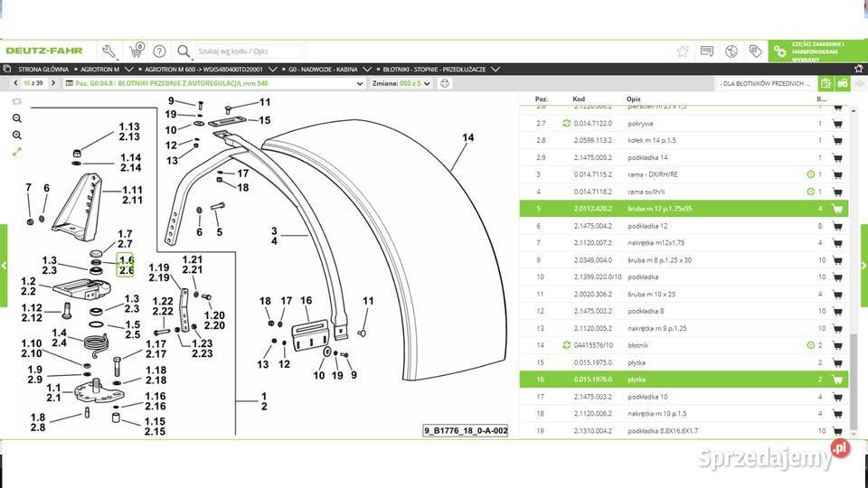868x488 pixels.
Task: Click replacement icon beside code 0.014.7122.0
Action: pos(566,124)
